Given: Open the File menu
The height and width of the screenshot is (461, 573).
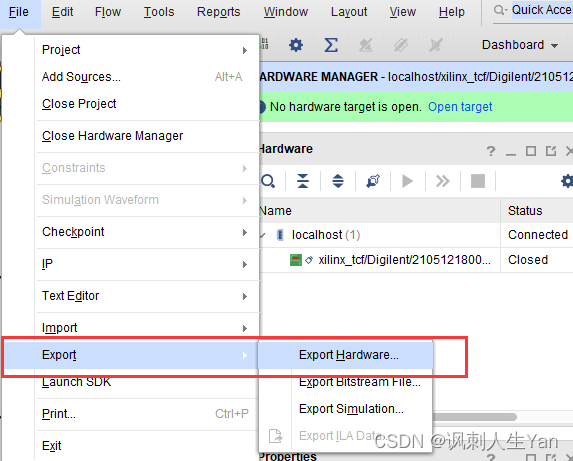Looking at the screenshot, I should click(19, 12).
